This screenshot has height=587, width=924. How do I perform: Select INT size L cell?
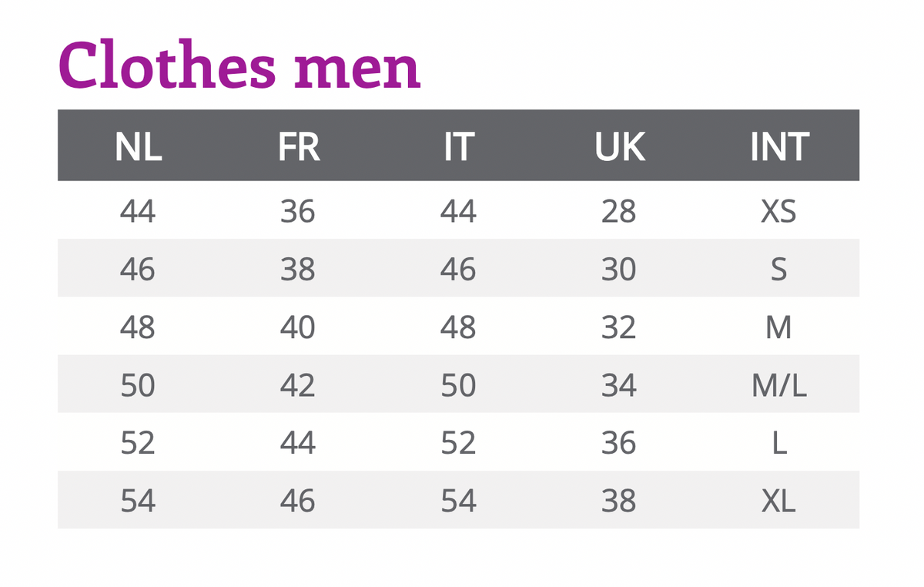coord(778,443)
